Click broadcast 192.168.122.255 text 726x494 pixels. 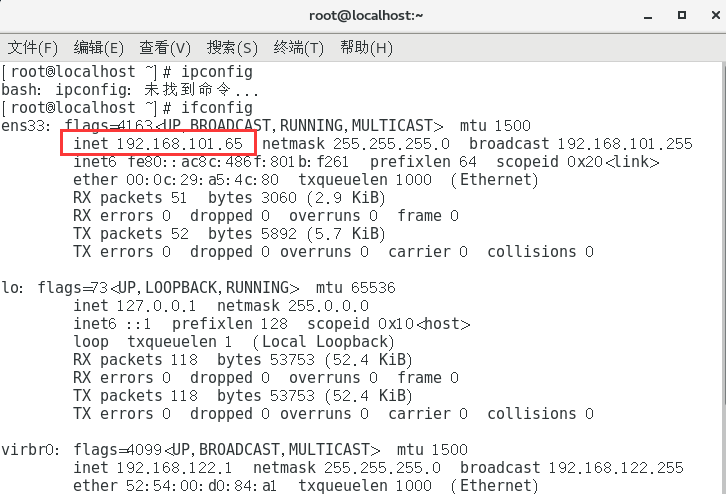pyautogui.click(x=571, y=468)
